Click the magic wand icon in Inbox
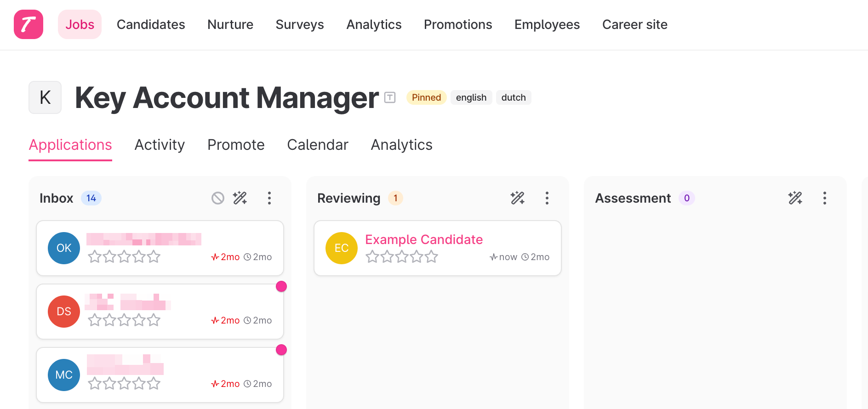This screenshot has width=868, height=409. coord(240,198)
